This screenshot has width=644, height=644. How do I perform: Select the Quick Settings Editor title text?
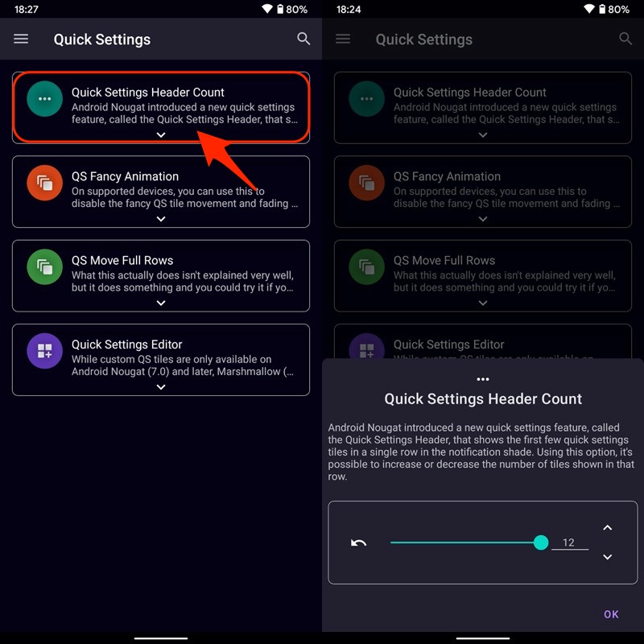(x=127, y=345)
